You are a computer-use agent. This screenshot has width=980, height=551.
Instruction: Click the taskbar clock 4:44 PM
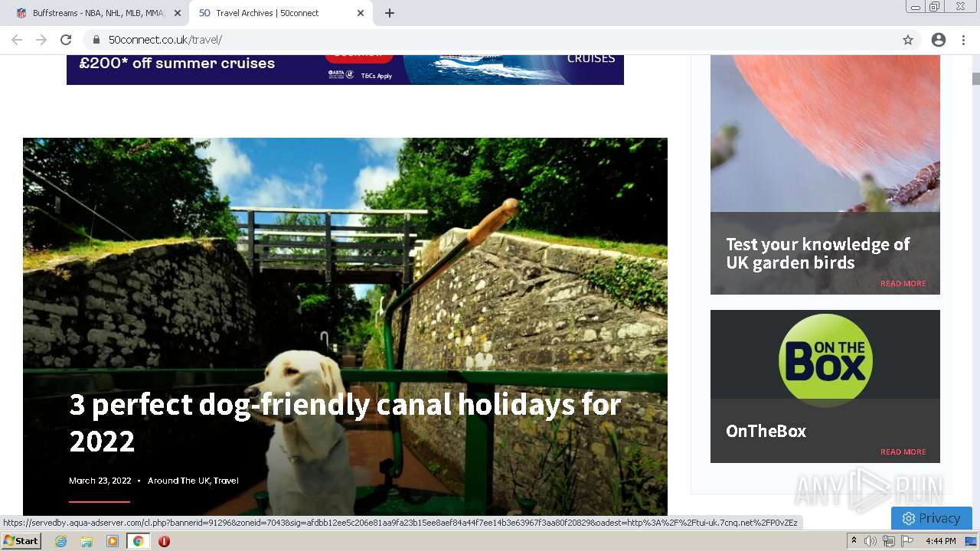click(940, 541)
